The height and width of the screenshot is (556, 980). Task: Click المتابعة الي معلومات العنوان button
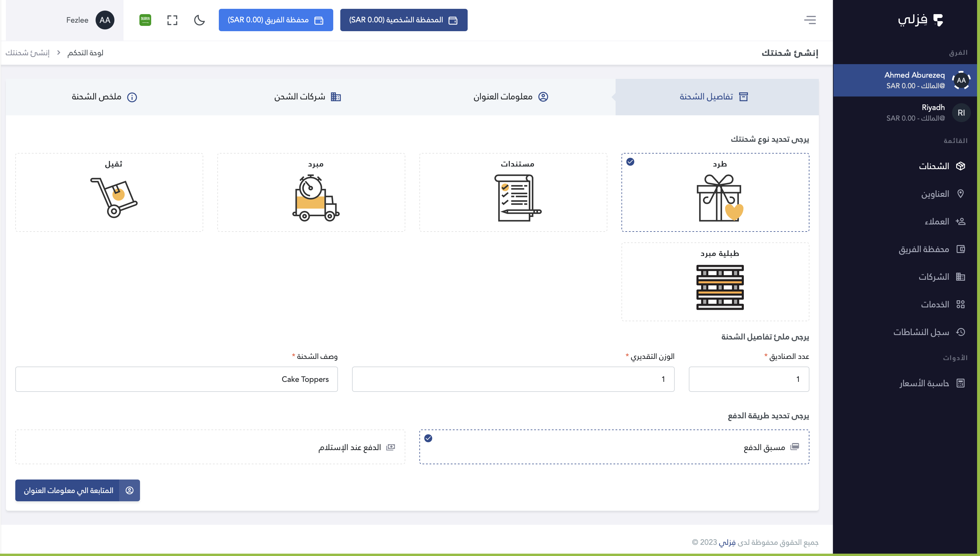[77, 490]
